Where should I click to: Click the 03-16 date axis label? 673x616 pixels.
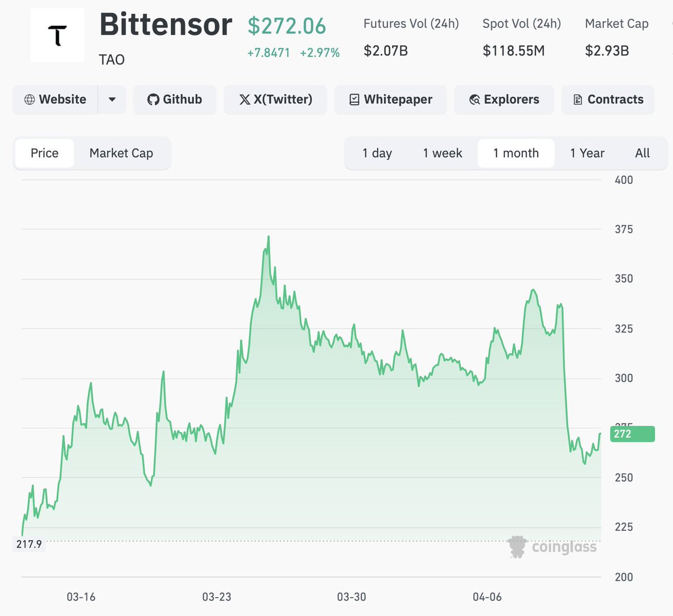pyautogui.click(x=81, y=597)
